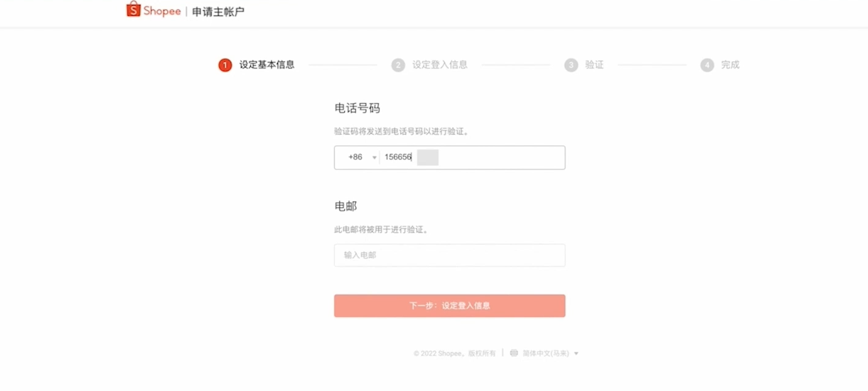Image resolution: width=868 pixels, height=391 pixels.
Task: Click the 输入电邮 email input field
Action: (450, 255)
